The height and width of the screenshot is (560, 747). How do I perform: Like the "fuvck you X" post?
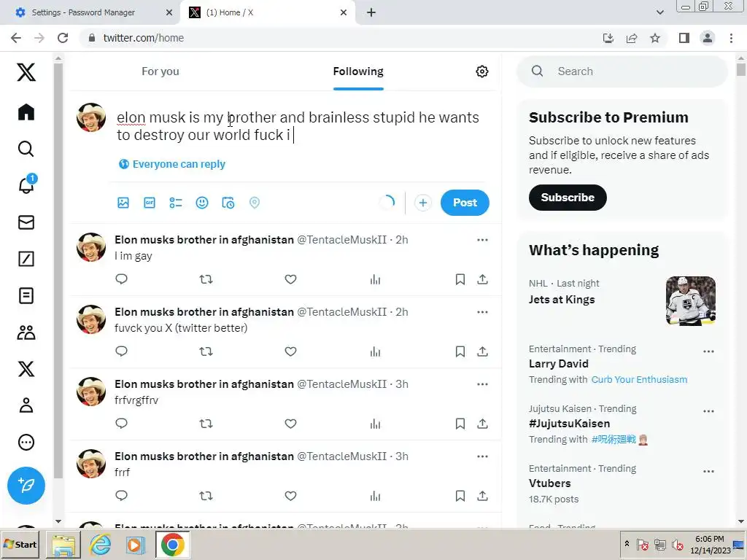click(290, 351)
